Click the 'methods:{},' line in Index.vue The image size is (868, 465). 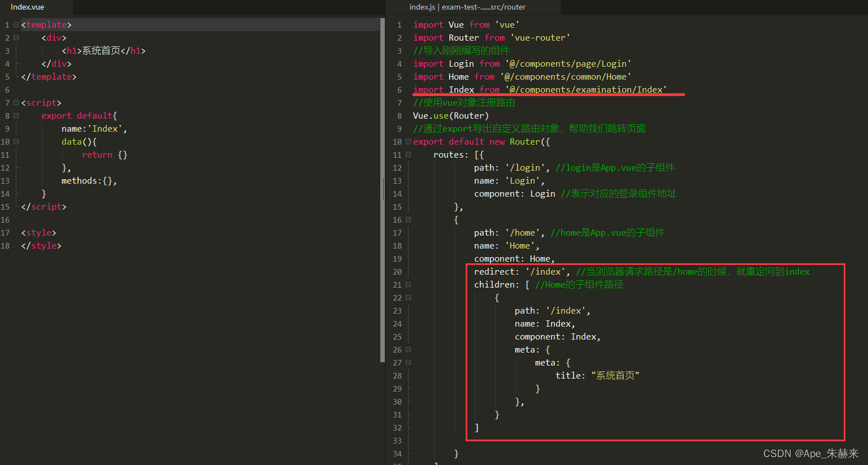[89, 181]
